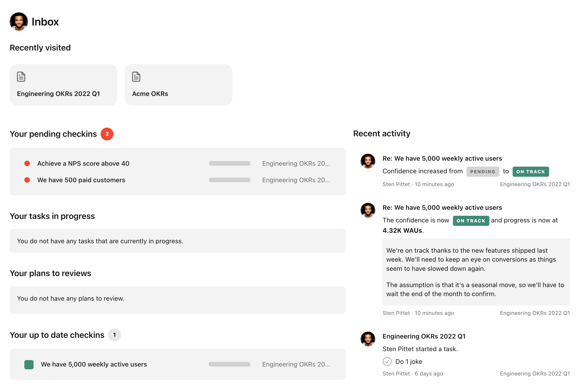Click the PENDING confidence badge
Screen dimensions: 587x392
(x=483, y=172)
